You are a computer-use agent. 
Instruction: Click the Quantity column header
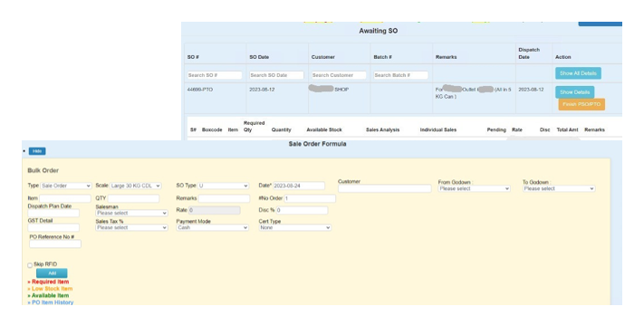pyautogui.click(x=281, y=129)
